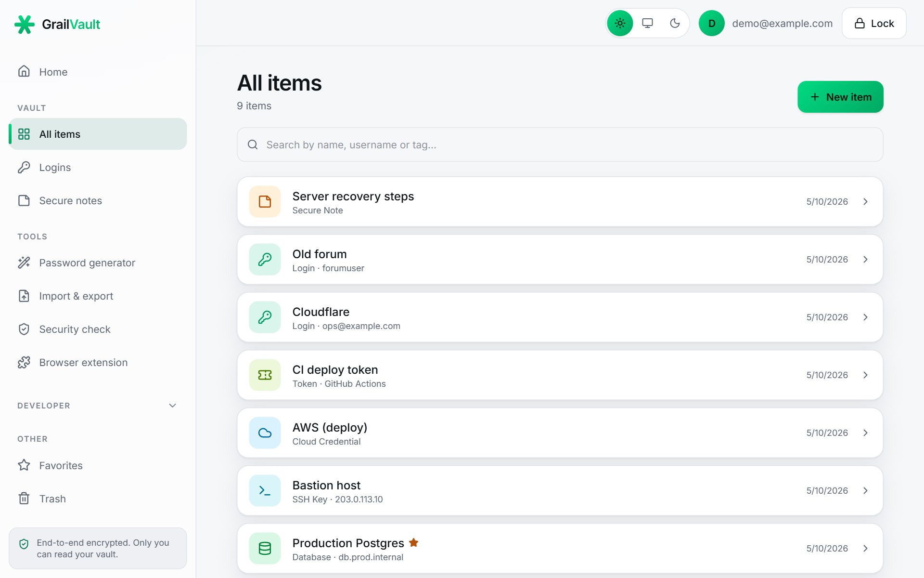The width and height of the screenshot is (924, 578).
Task: Run the Security check
Action: pos(98,329)
